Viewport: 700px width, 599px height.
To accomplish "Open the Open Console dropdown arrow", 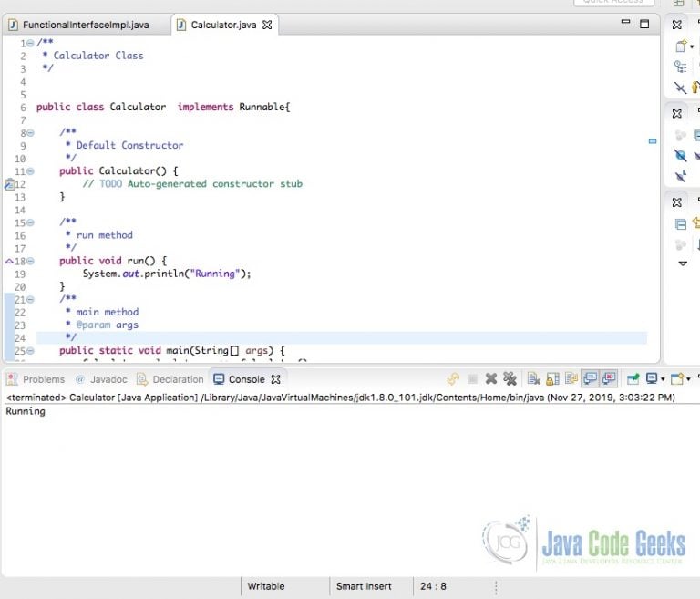I will [x=688, y=379].
